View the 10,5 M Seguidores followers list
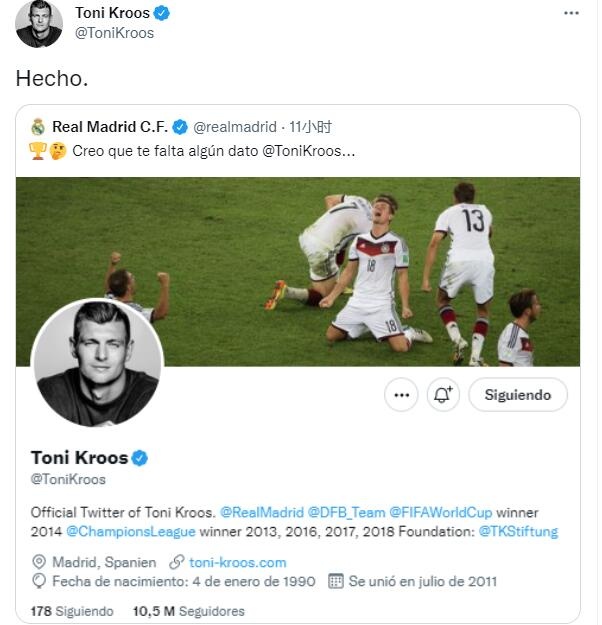This screenshot has height=625, width=602. [x=188, y=611]
